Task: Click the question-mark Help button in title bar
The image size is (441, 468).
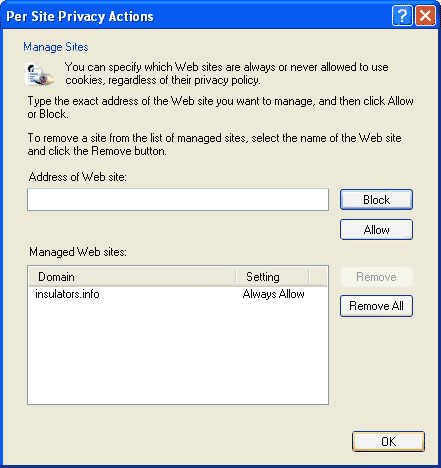Action: click(x=402, y=16)
